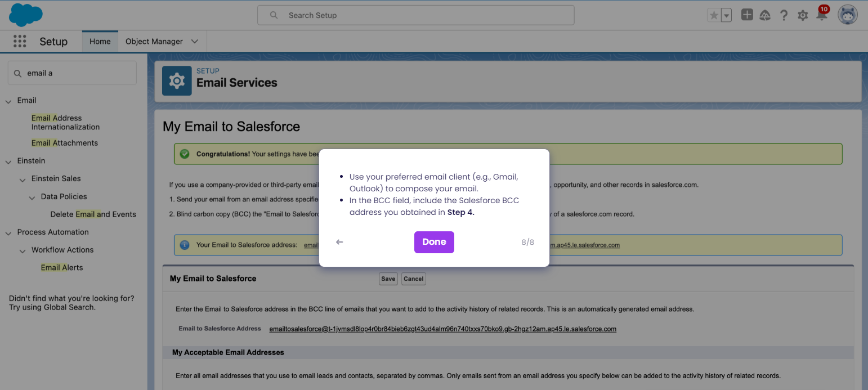The height and width of the screenshot is (390, 868).
Task: View notifications via the bell icon
Action: 822,15
